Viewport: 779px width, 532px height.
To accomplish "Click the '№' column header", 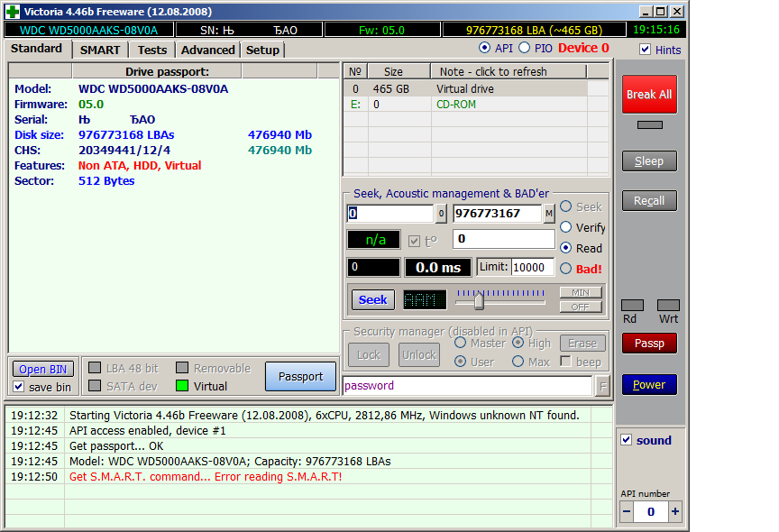I will [355, 71].
